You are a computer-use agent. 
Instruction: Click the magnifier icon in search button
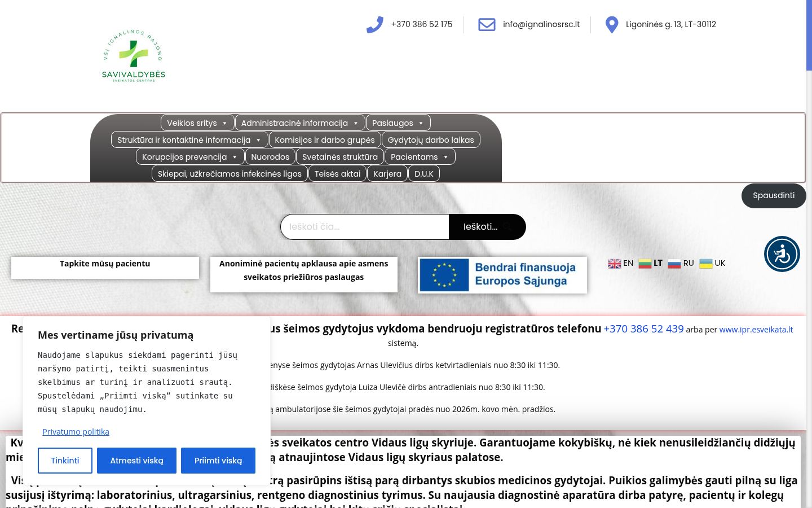coord(507,227)
